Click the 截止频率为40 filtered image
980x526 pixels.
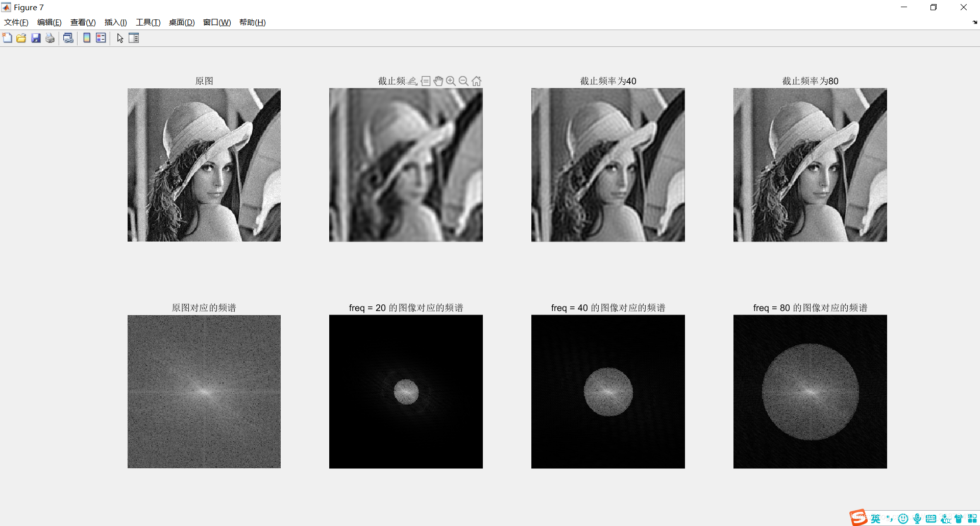point(608,165)
